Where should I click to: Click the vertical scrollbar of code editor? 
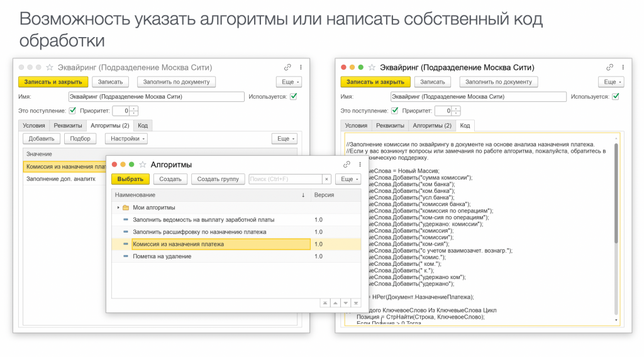pos(616,193)
